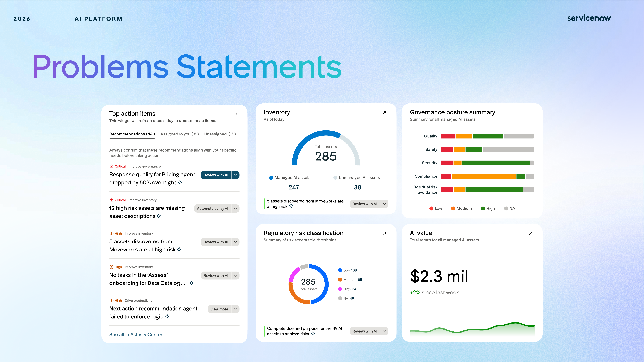Click the High alert icon on 'Assess' tasks item
644x362 pixels.
click(x=112, y=267)
